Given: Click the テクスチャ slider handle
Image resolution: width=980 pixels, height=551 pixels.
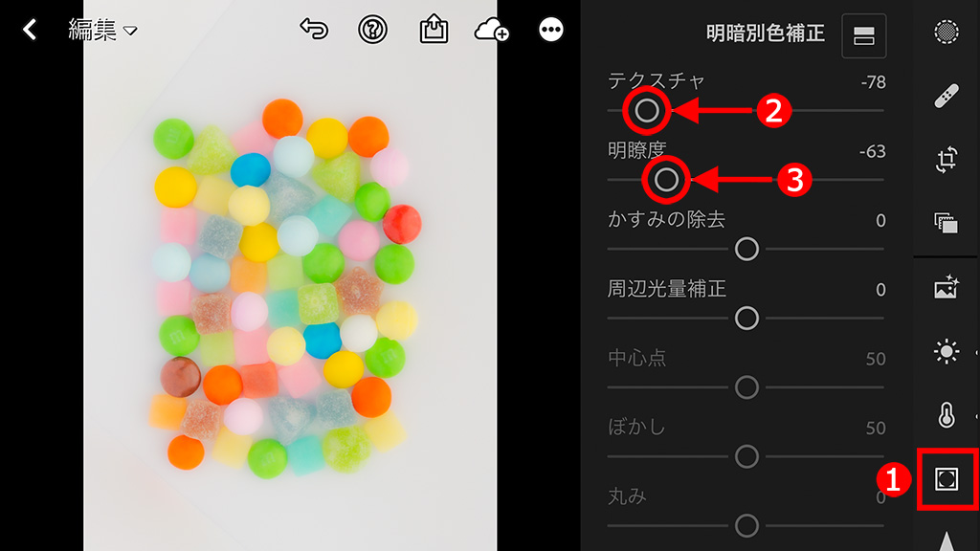Looking at the screenshot, I should [x=647, y=111].
